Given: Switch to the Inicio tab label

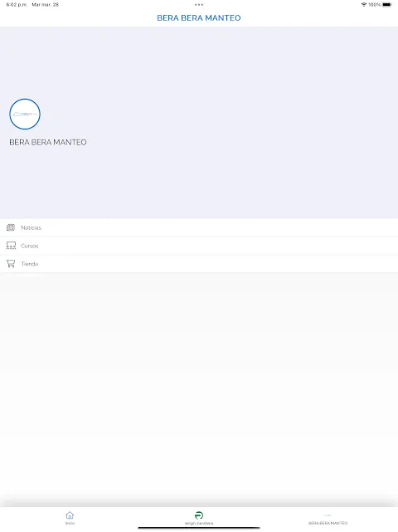Looking at the screenshot, I should [x=70, y=523].
